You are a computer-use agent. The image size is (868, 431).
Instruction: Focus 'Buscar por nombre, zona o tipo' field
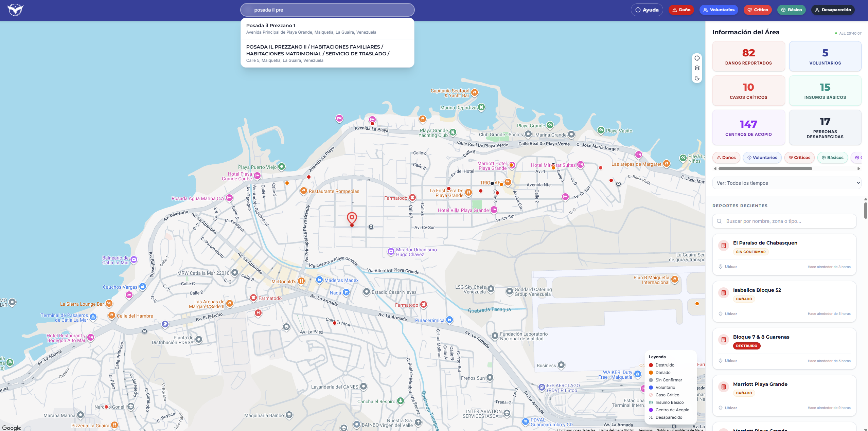click(784, 221)
